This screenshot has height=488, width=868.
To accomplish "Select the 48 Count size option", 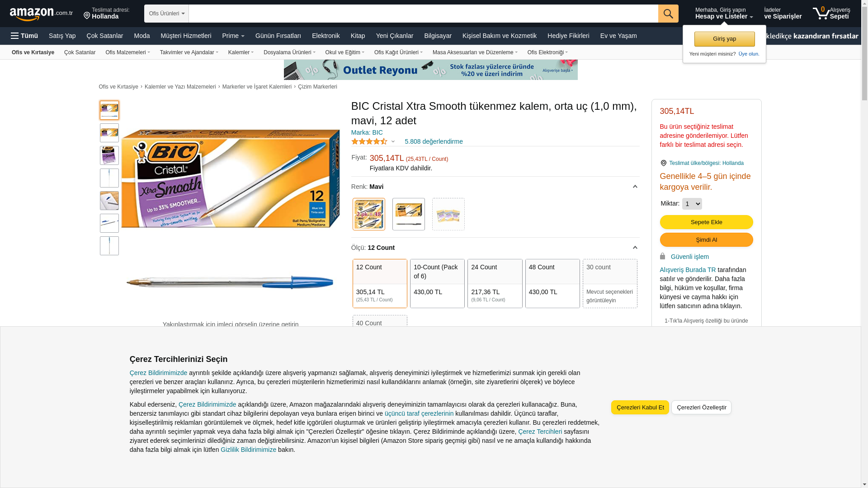I will point(552,283).
